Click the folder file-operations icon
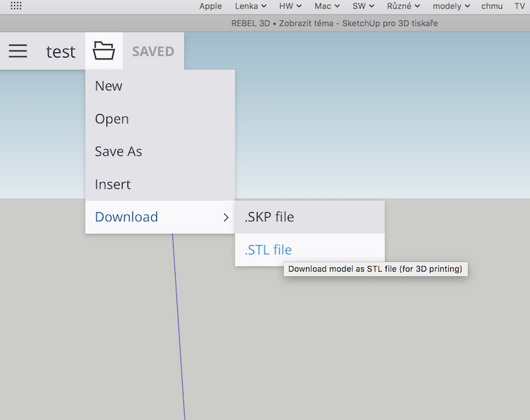The height and width of the screenshot is (420, 530). point(104,51)
